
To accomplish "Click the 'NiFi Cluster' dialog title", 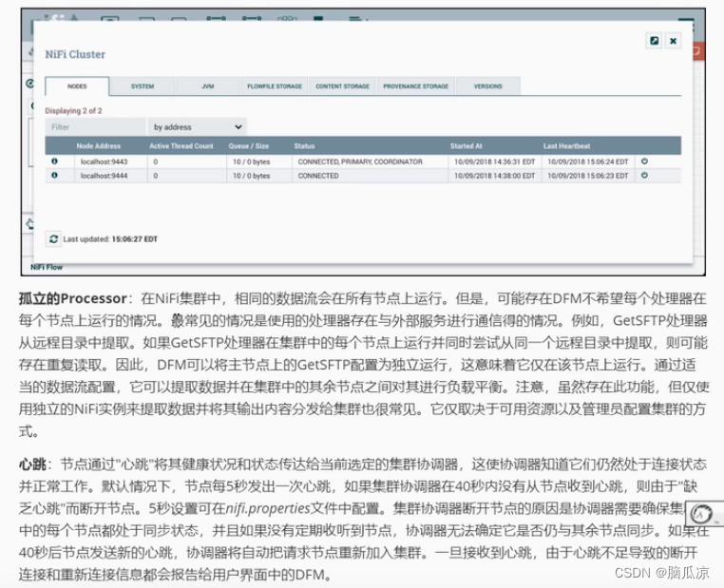I will [x=75, y=54].
